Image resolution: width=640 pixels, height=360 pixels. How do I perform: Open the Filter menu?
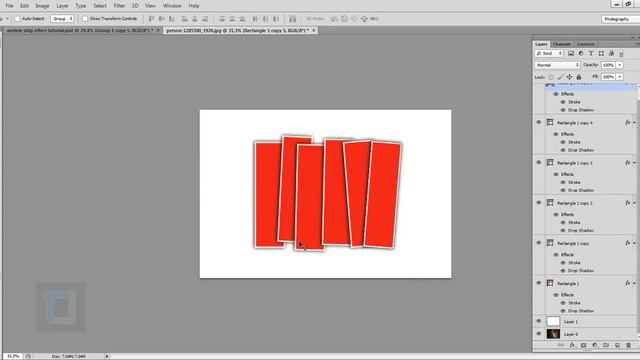[x=119, y=6]
